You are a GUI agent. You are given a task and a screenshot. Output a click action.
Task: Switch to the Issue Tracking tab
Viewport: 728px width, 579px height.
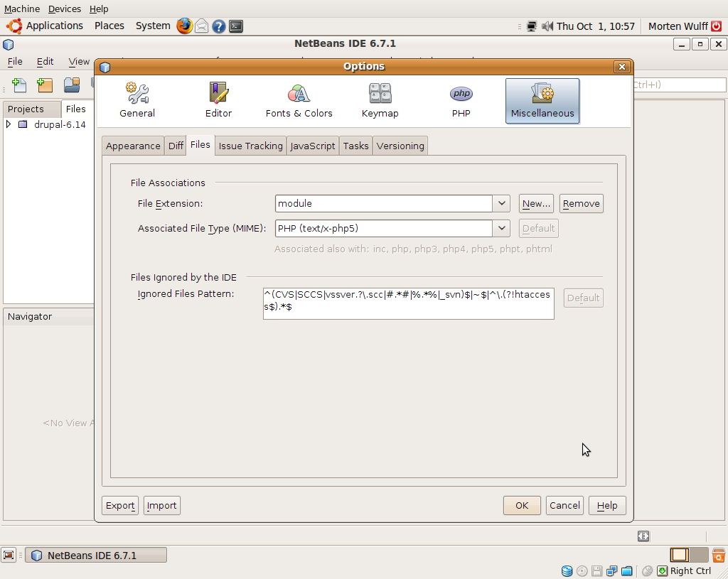click(x=251, y=146)
